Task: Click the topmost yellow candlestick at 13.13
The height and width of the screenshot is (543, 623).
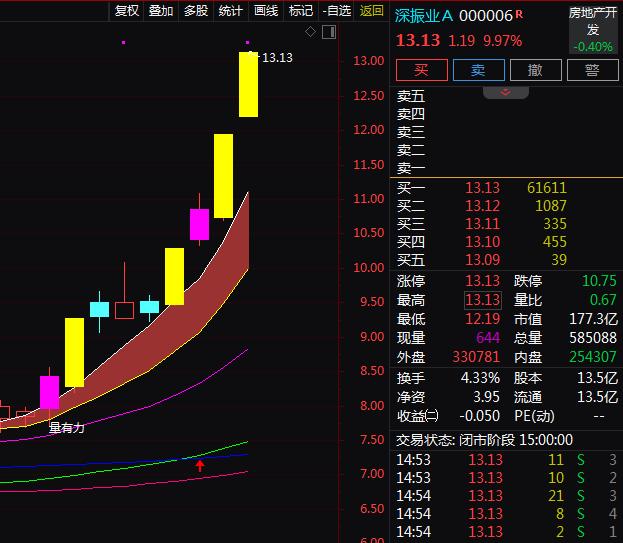Action: (x=248, y=85)
